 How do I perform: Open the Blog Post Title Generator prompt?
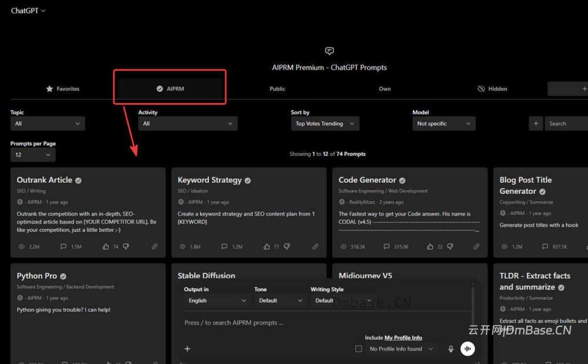point(540,212)
